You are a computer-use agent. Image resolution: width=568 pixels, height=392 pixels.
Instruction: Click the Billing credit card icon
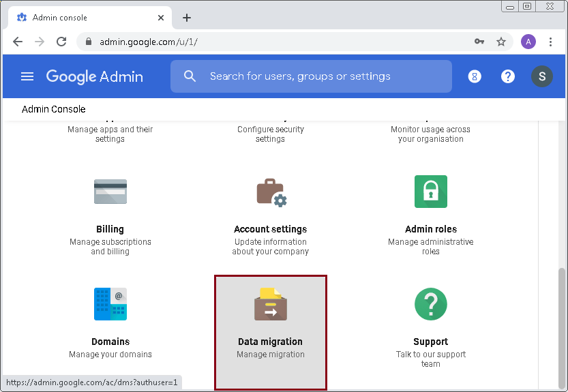[x=110, y=192]
